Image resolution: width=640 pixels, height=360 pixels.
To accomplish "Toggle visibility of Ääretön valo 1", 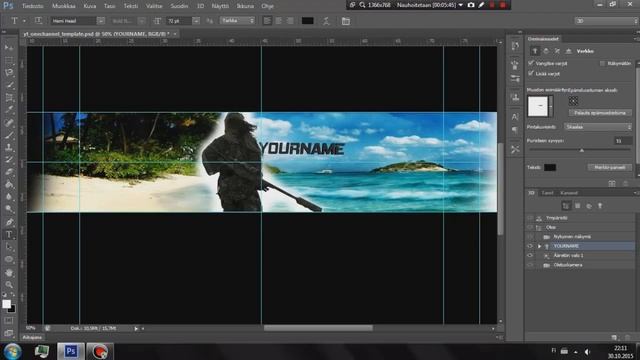I will (530, 256).
